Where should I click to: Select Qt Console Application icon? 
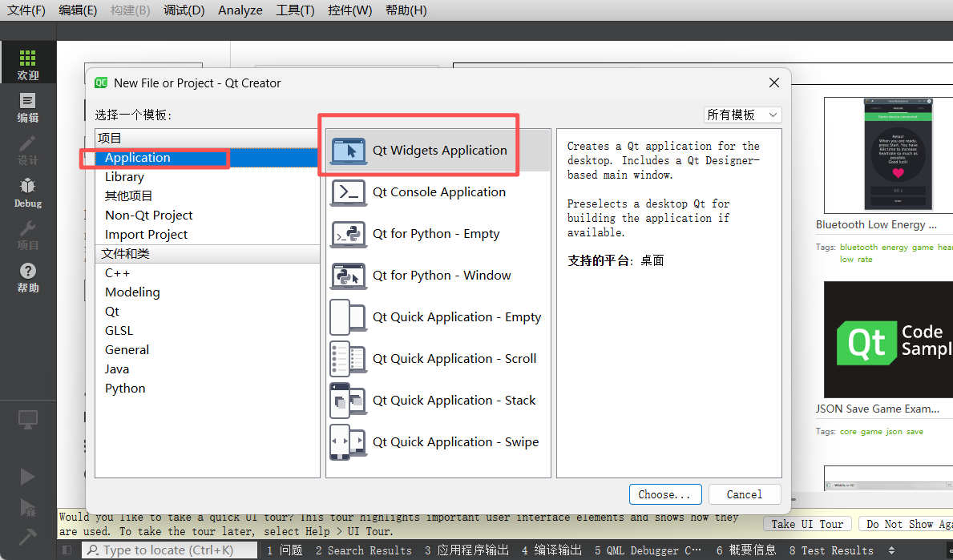pyautogui.click(x=349, y=192)
